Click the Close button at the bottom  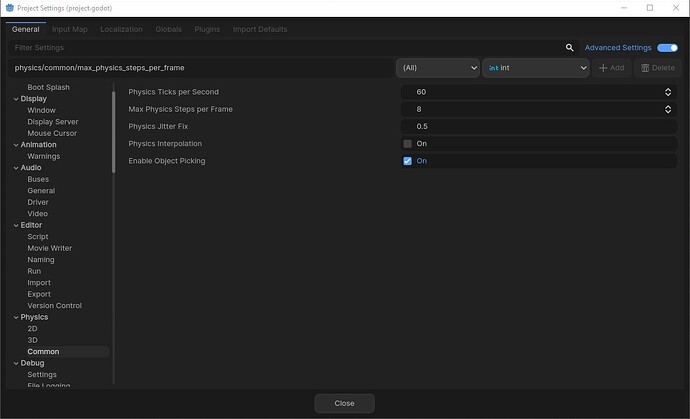click(345, 403)
